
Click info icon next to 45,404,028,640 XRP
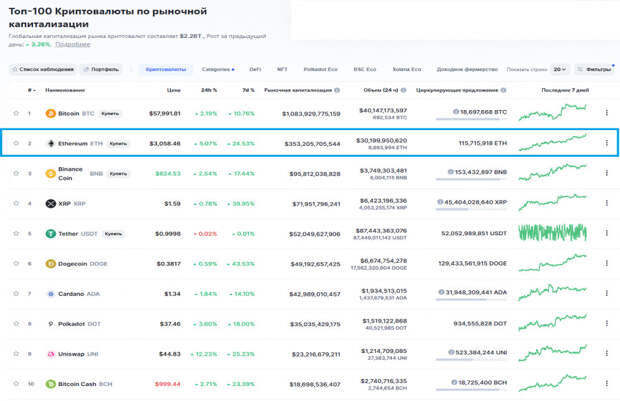click(x=440, y=202)
